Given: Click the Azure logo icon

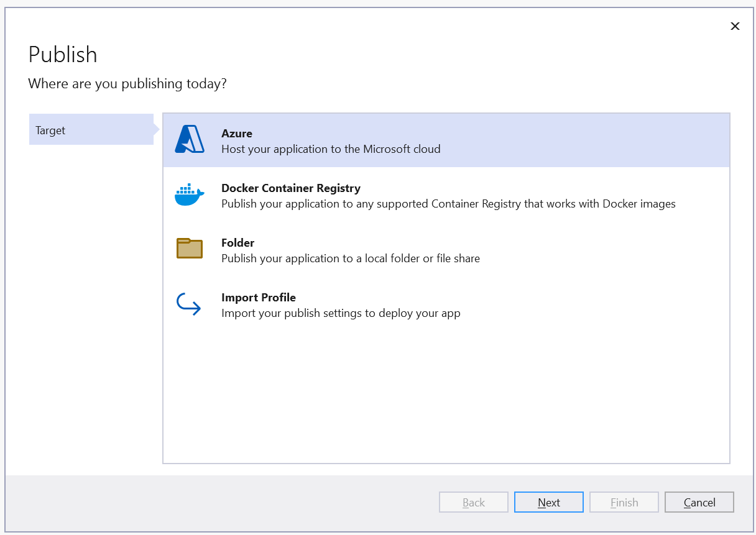Looking at the screenshot, I should [x=190, y=139].
